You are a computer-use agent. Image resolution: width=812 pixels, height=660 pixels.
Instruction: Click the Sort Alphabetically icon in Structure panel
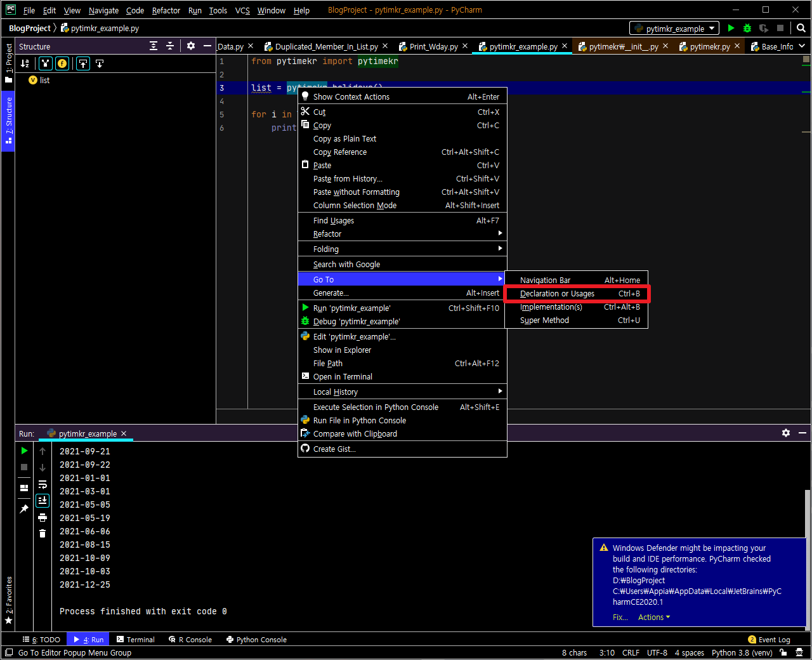(x=25, y=63)
